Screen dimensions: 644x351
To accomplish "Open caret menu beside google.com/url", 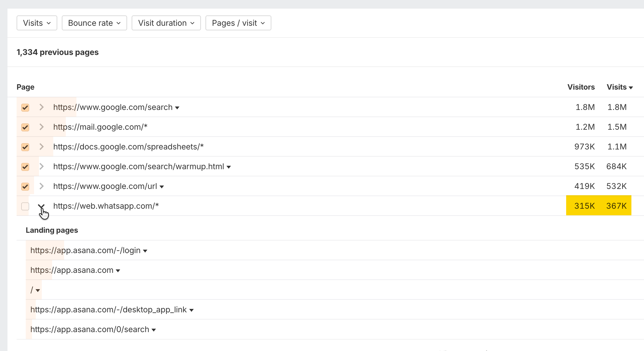I will 162,187.
